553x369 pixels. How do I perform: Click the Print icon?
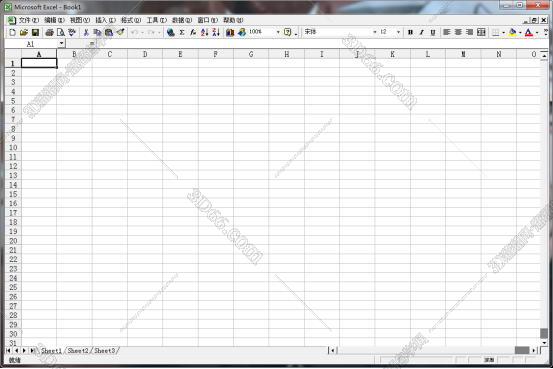point(49,32)
